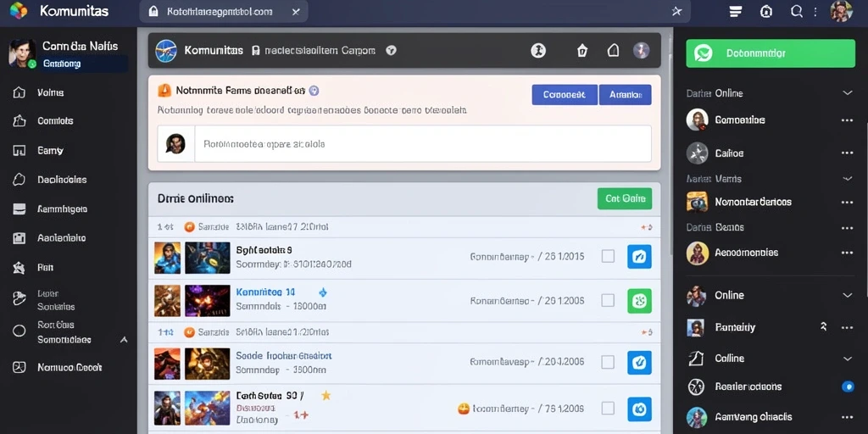Click the green Cat Galie button
Viewport: 868px width, 434px height.
click(x=625, y=198)
